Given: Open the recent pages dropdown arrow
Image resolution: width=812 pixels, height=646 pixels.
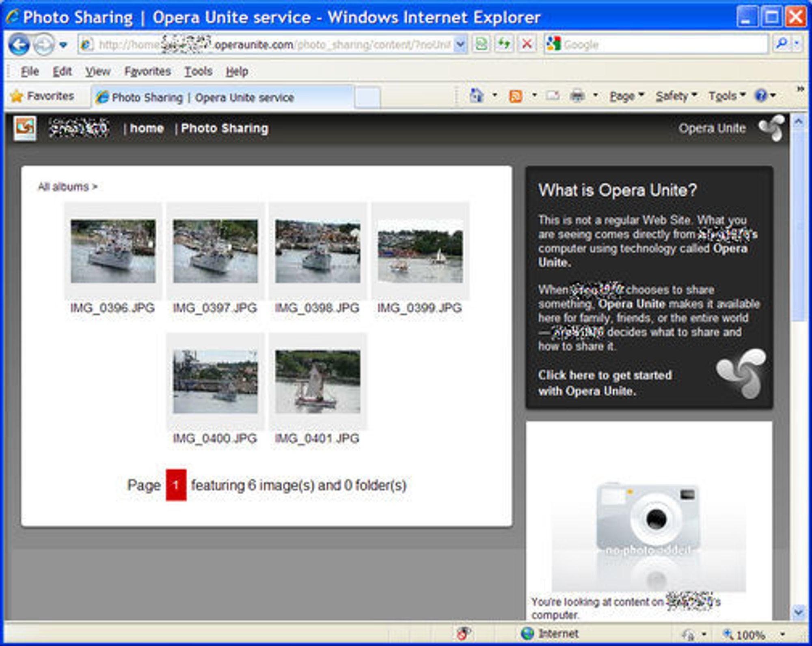Looking at the screenshot, I should 63,45.
